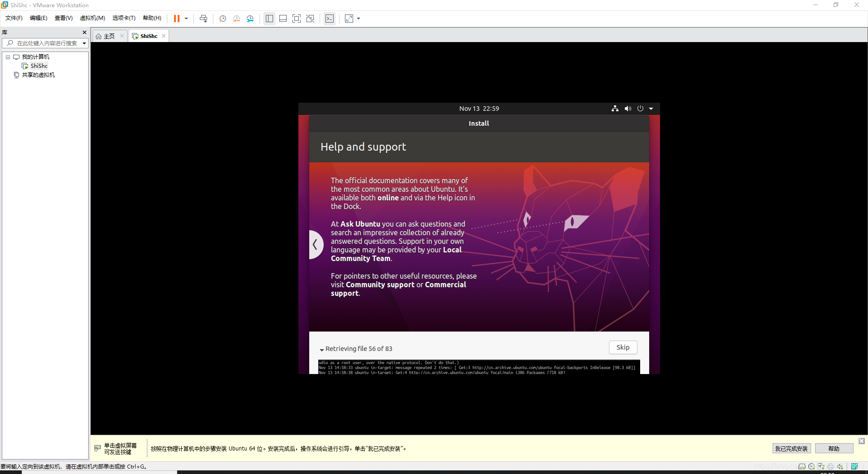Screen dimensions: 868x474
Task: Click the CD/DVD drive status icon
Action: [x=811, y=466]
